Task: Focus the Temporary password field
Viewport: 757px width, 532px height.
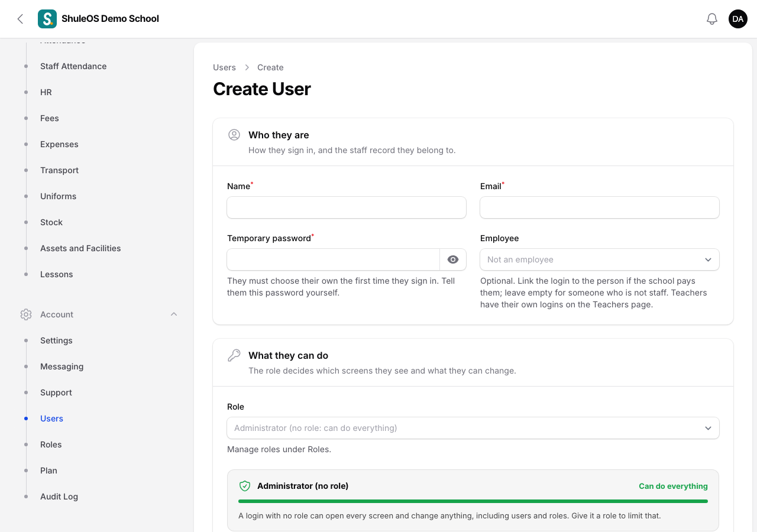Action: [x=334, y=259]
